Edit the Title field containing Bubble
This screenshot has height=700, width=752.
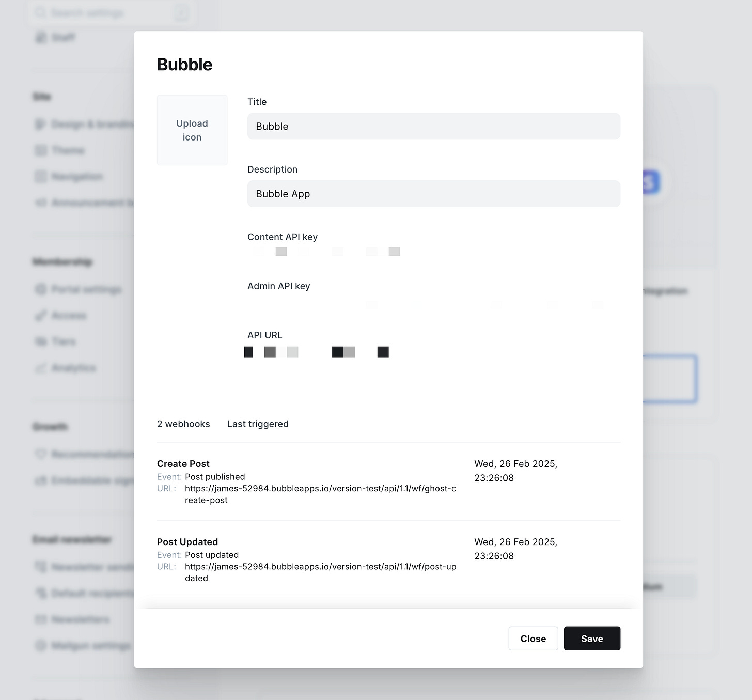click(x=434, y=127)
